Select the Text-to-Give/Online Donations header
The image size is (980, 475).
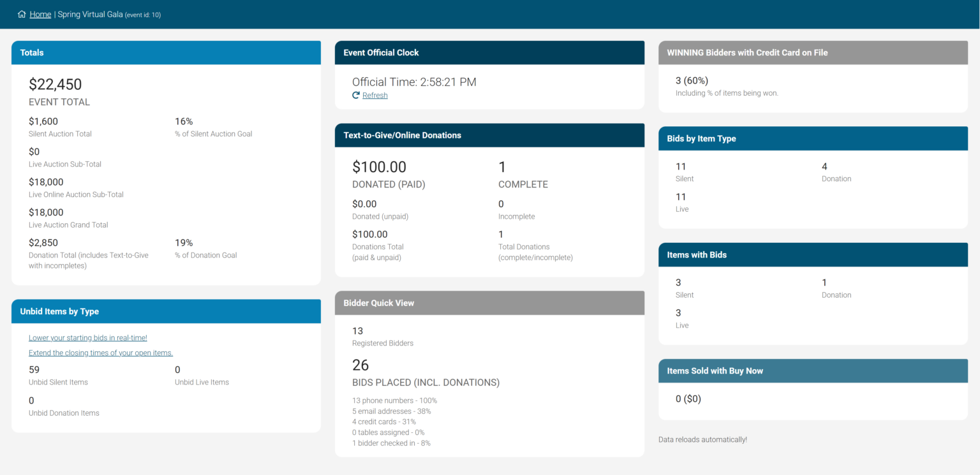click(x=489, y=135)
